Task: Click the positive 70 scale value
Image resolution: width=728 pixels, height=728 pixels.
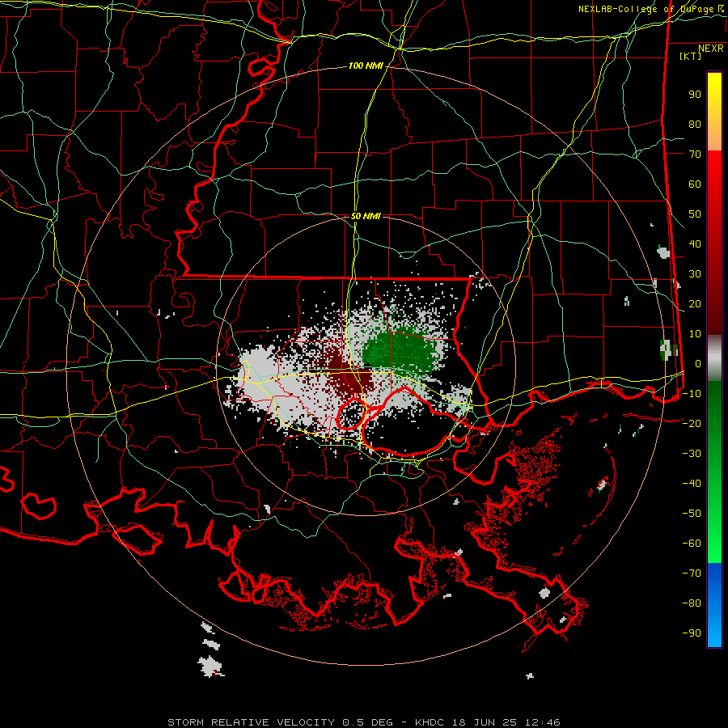Action: (695, 154)
